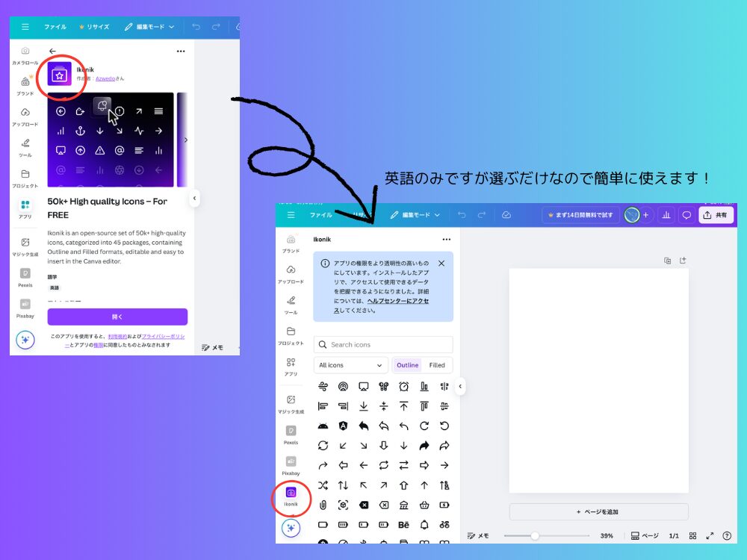The height and width of the screenshot is (560, 747).
Task: Insert the alarm clock icon from grid
Action: tap(403, 386)
